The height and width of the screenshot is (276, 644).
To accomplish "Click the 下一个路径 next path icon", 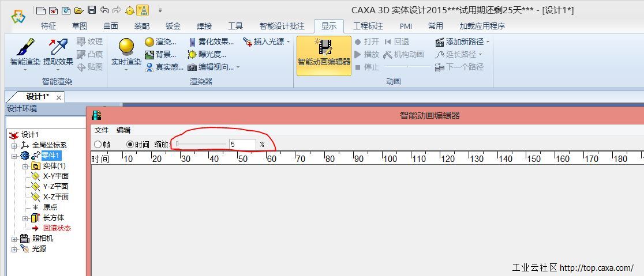I will click(440, 67).
